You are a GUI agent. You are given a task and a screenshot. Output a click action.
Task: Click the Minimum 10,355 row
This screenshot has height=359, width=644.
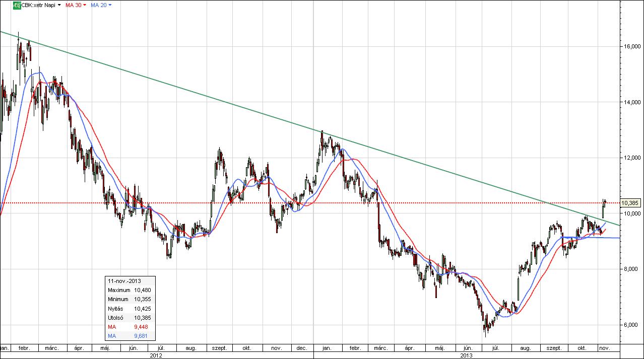click(x=130, y=299)
